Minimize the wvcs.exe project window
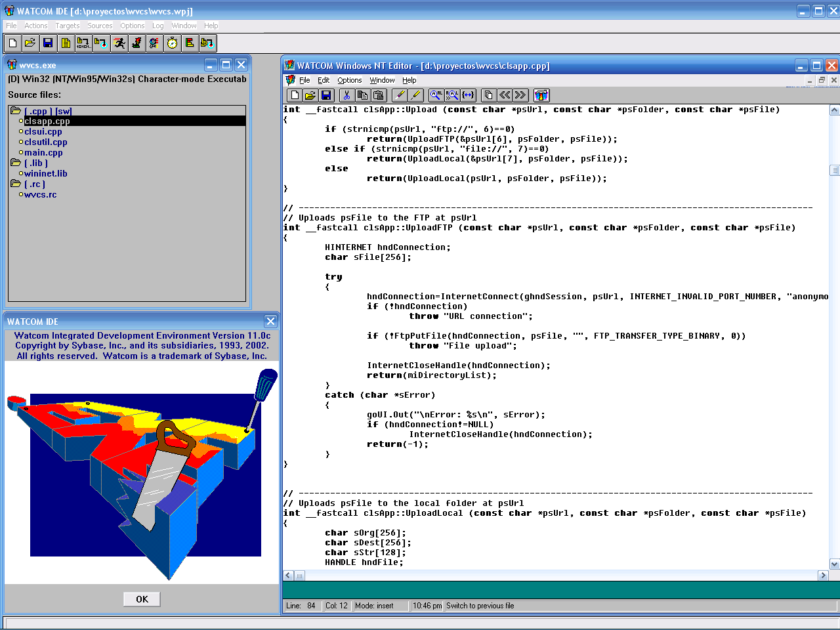840x630 pixels. tap(211, 64)
